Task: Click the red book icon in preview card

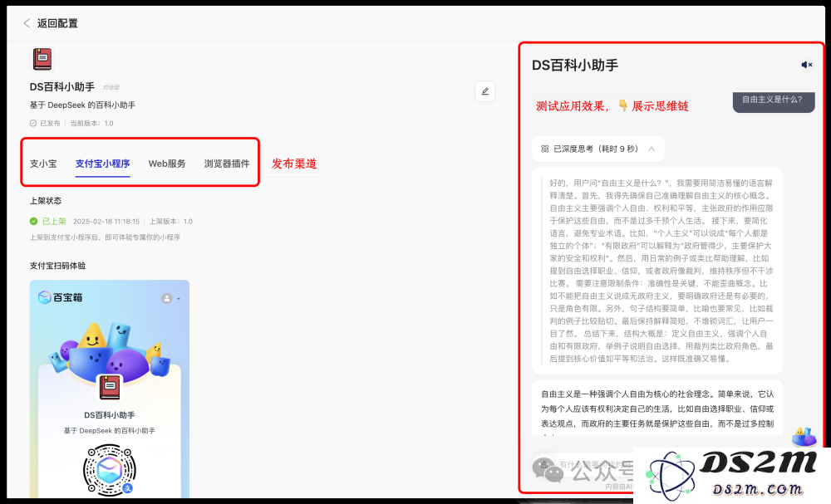Action: pyautogui.click(x=110, y=387)
